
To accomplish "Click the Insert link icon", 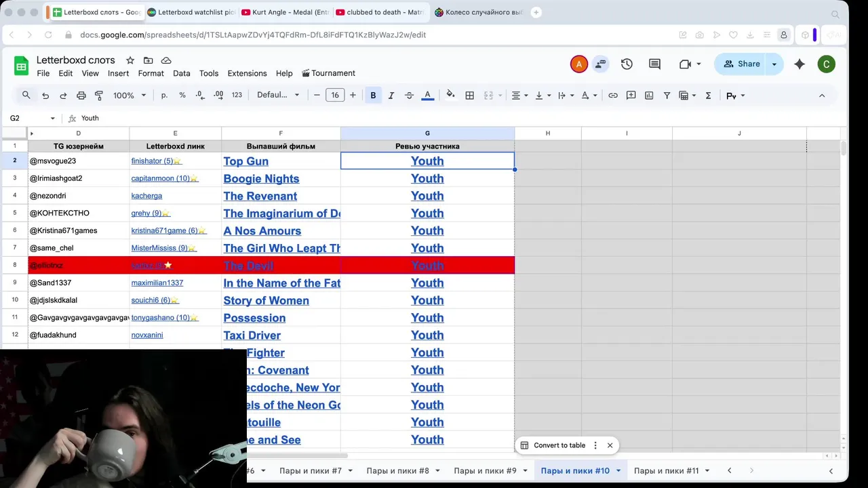I will (x=613, y=96).
